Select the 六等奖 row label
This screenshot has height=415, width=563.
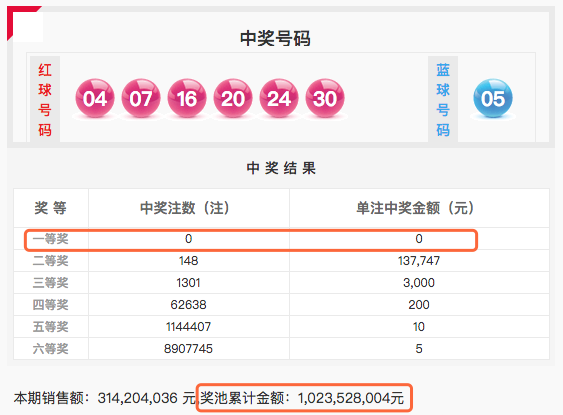click(x=51, y=349)
